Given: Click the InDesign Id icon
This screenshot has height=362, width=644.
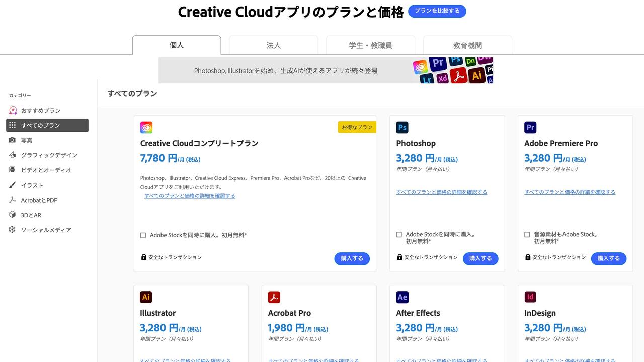Looking at the screenshot, I should (530, 297).
